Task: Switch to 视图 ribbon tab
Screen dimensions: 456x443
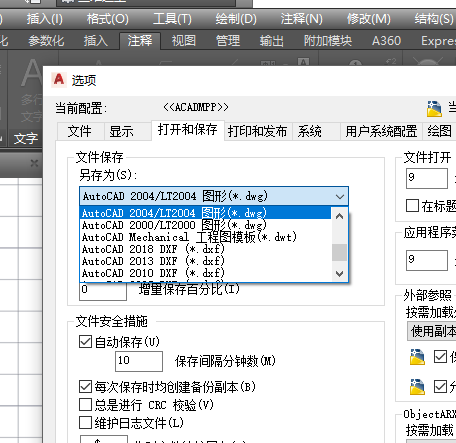Action: [184, 41]
